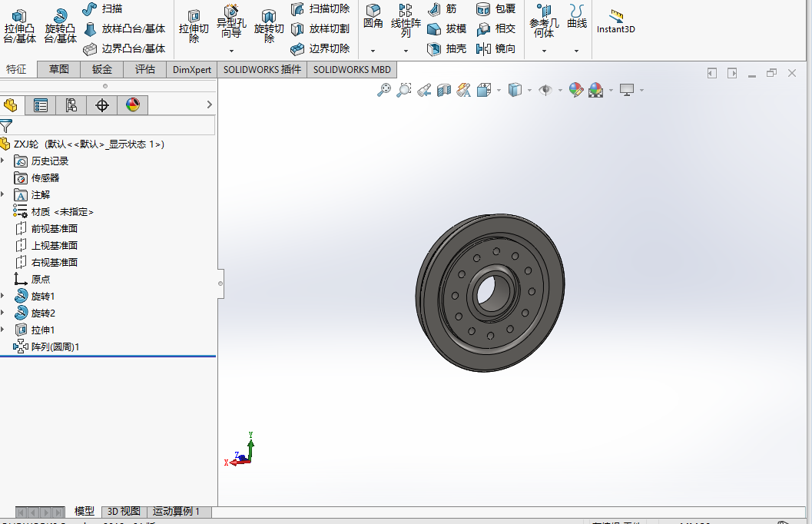Open FeatureManager design tree tab

(x=11, y=105)
